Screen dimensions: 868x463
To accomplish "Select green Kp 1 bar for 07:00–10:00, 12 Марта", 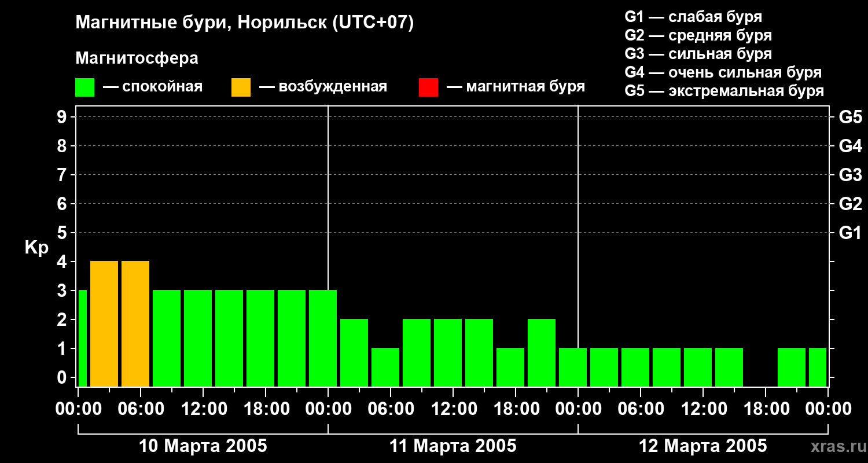I will tap(667, 367).
